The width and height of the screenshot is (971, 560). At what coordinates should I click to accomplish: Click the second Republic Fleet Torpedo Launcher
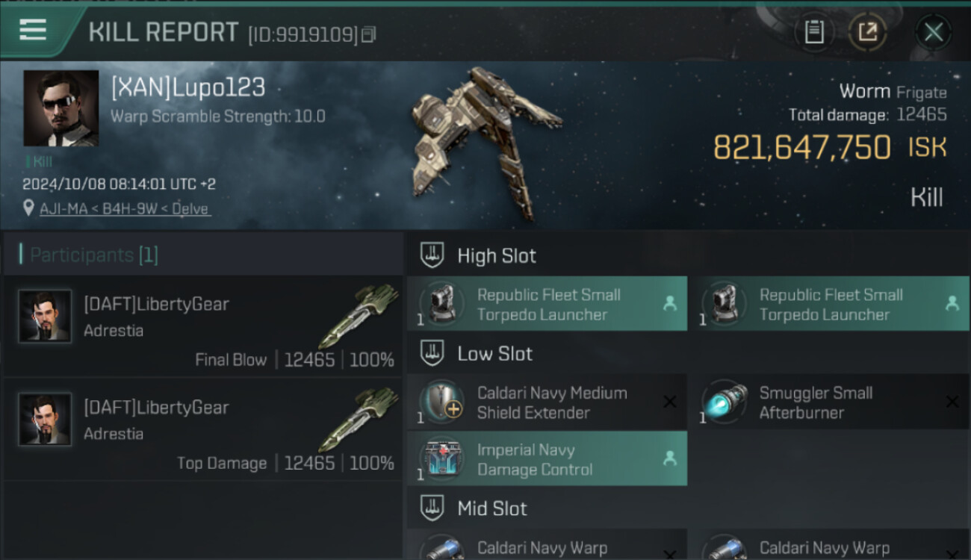tap(828, 304)
